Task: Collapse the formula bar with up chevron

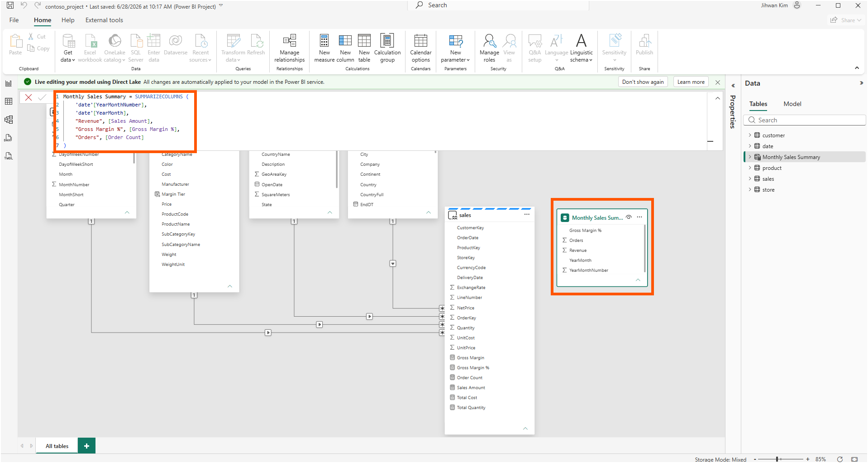Action: click(717, 98)
